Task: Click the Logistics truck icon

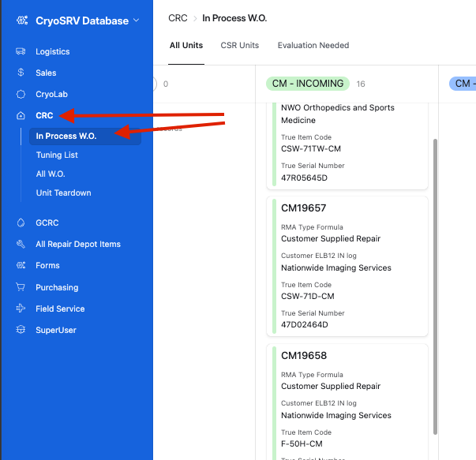Action: coord(21,51)
